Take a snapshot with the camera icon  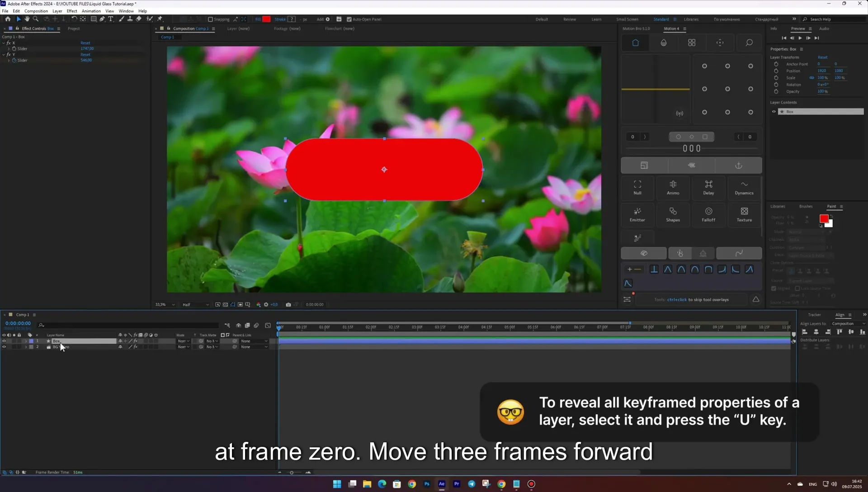click(288, 304)
